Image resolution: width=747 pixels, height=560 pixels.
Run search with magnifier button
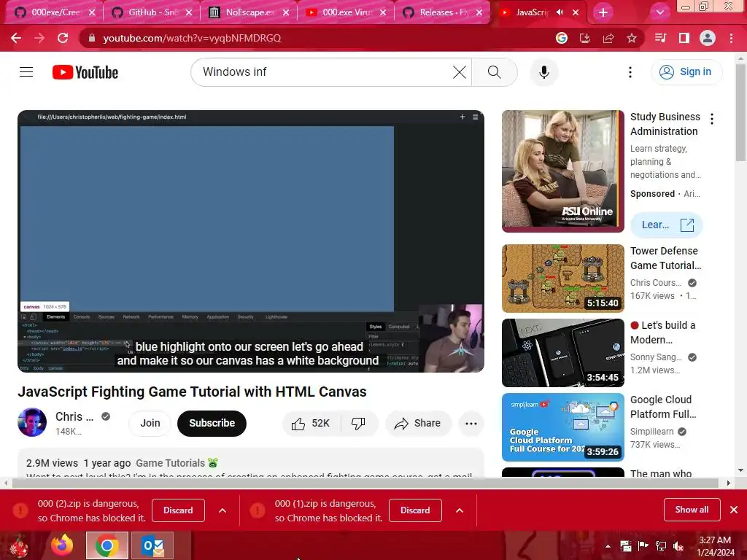coord(495,72)
